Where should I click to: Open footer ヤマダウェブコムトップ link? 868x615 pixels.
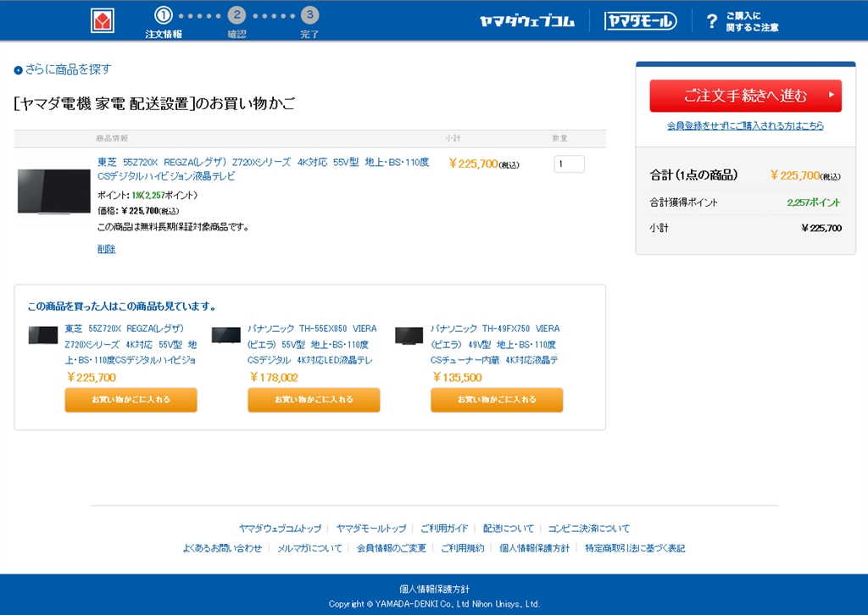pos(280,528)
